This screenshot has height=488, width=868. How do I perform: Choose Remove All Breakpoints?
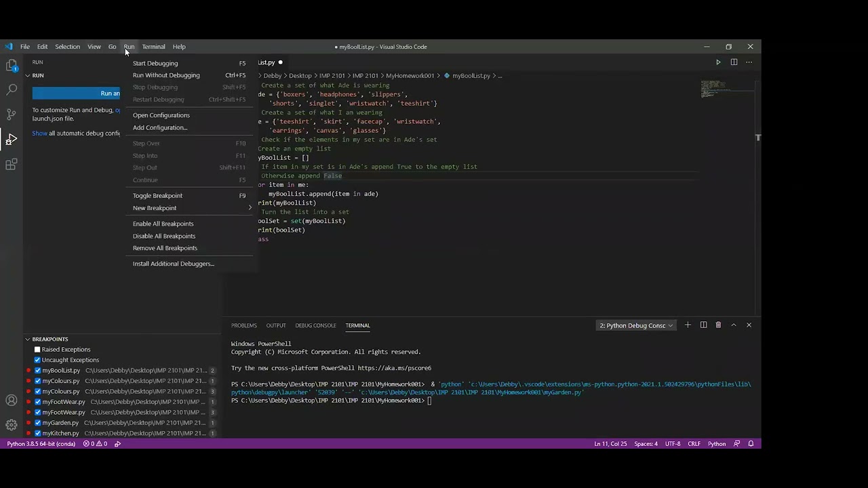coord(189,248)
